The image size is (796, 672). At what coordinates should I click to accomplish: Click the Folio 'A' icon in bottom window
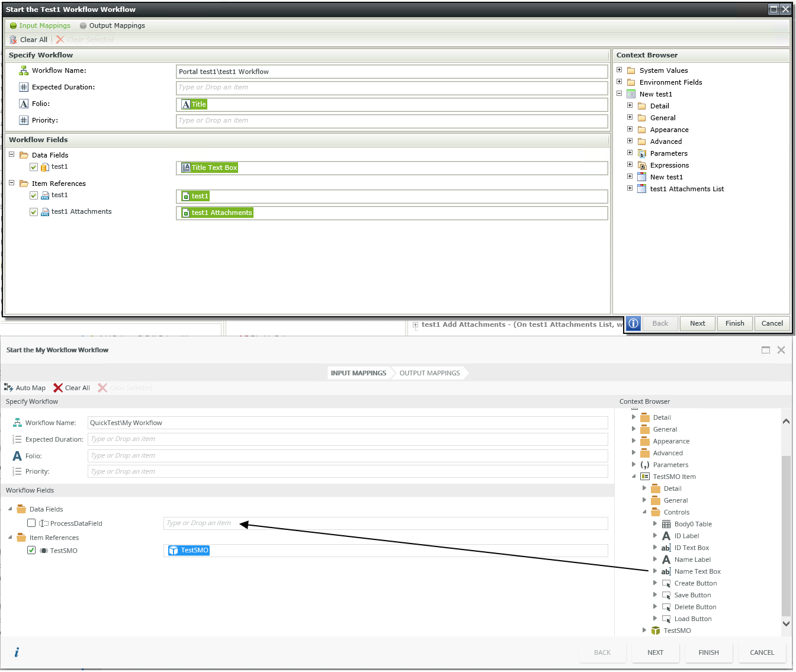(17, 456)
